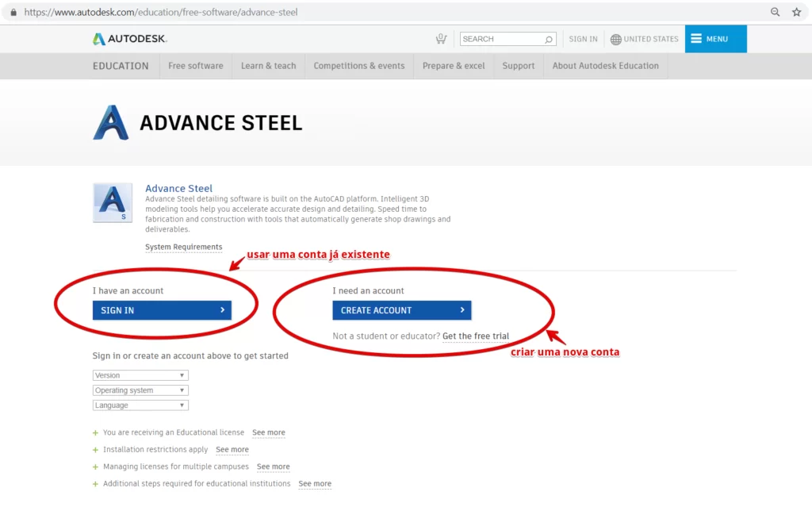Click See more for Additional steps required
Viewport: 812px width, 507px height.
pyautogui.click(x=315, y=484)
